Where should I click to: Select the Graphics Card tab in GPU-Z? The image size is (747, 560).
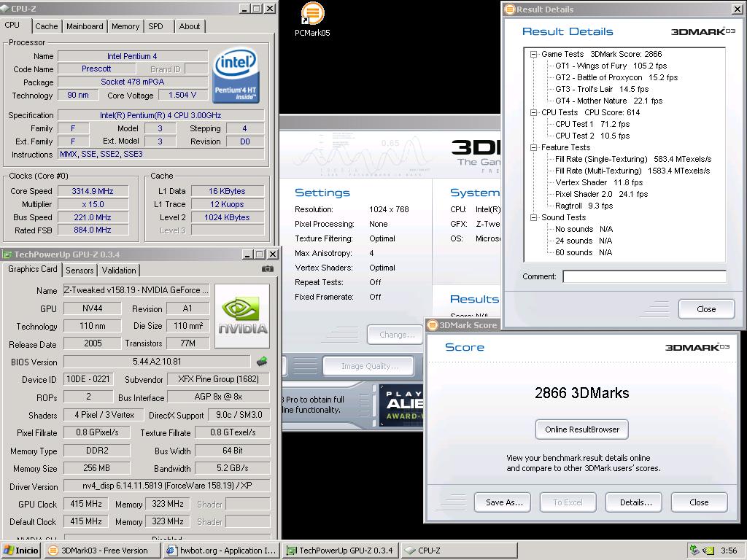(x=32, y=269)
